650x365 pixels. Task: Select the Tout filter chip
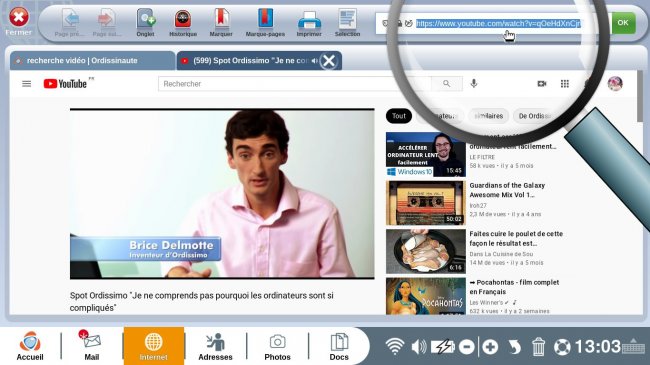(399, 116)
